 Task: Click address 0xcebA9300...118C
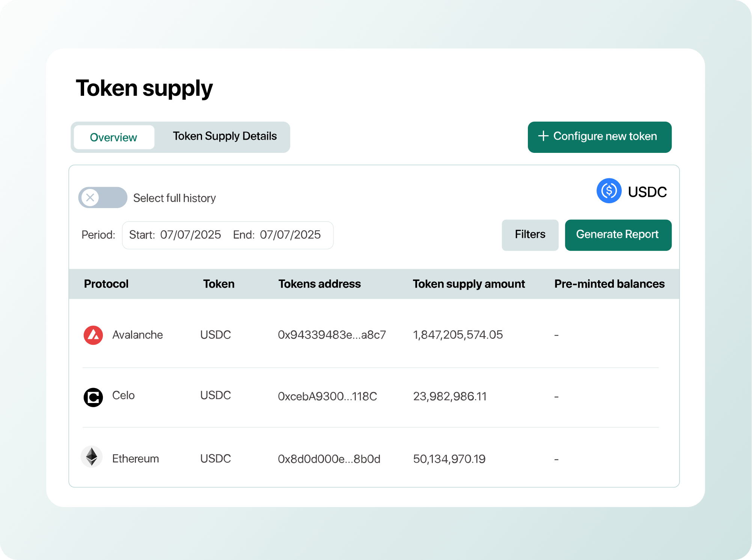327,397
